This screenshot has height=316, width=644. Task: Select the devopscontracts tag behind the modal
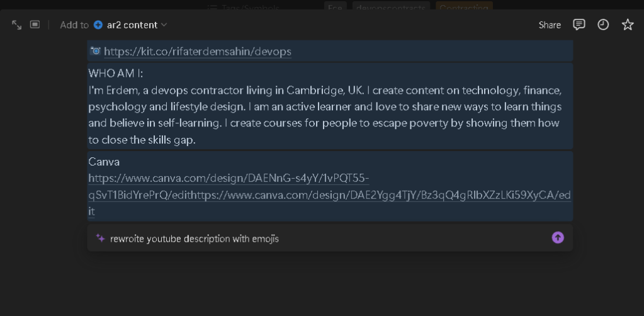pyautogui.click(x=391, y=8)
